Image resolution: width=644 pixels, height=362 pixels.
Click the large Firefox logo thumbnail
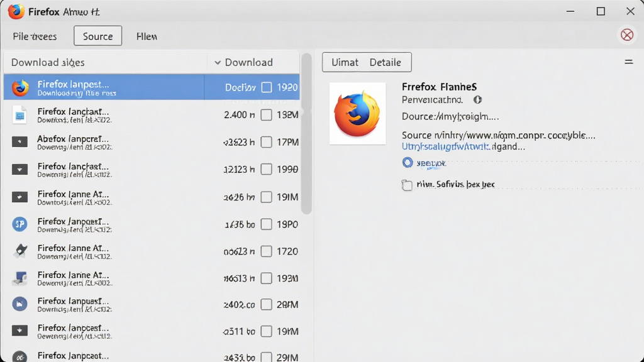(x=357, y=114)
